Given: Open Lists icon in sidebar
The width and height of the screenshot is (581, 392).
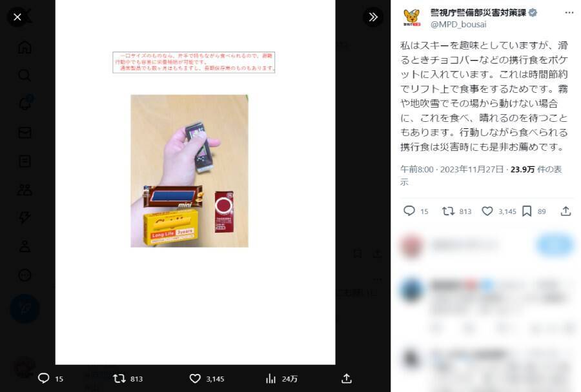Looking at the screenshot, I should (25, 161).
